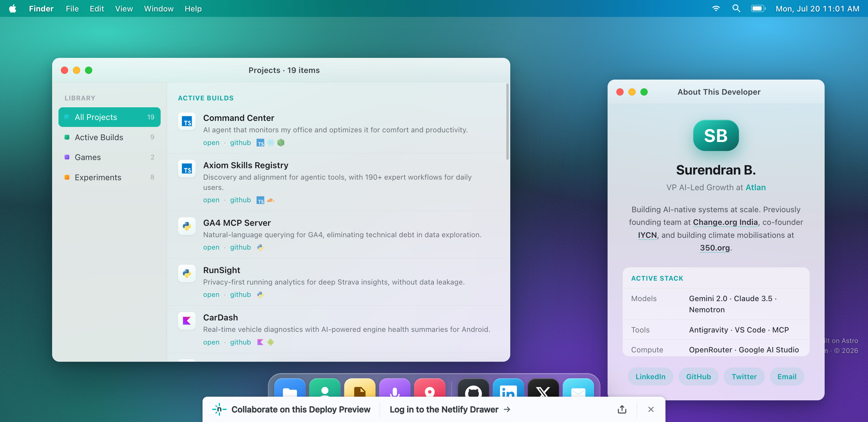
Task: Click the github link for Command Center
Action: click(x=240, y=143)
